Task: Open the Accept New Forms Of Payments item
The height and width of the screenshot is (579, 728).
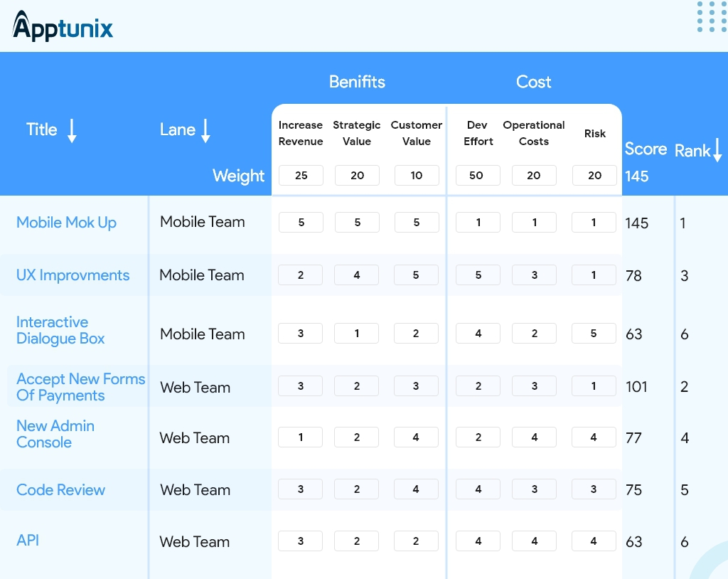Action: coord(80,387)
